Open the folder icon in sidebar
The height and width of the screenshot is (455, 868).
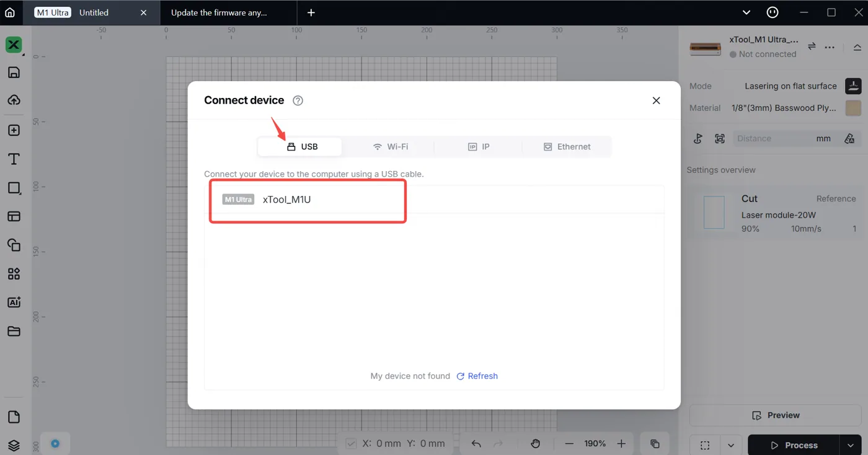pos(14,331)
